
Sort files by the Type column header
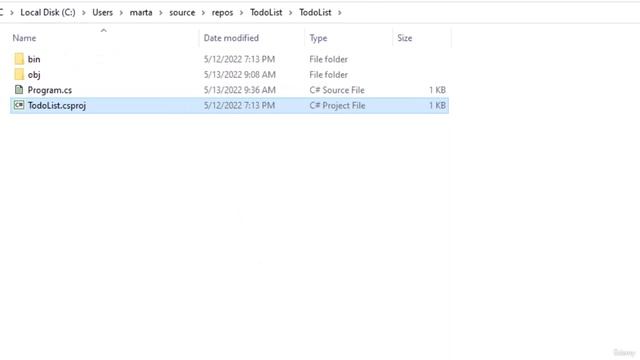318,38
